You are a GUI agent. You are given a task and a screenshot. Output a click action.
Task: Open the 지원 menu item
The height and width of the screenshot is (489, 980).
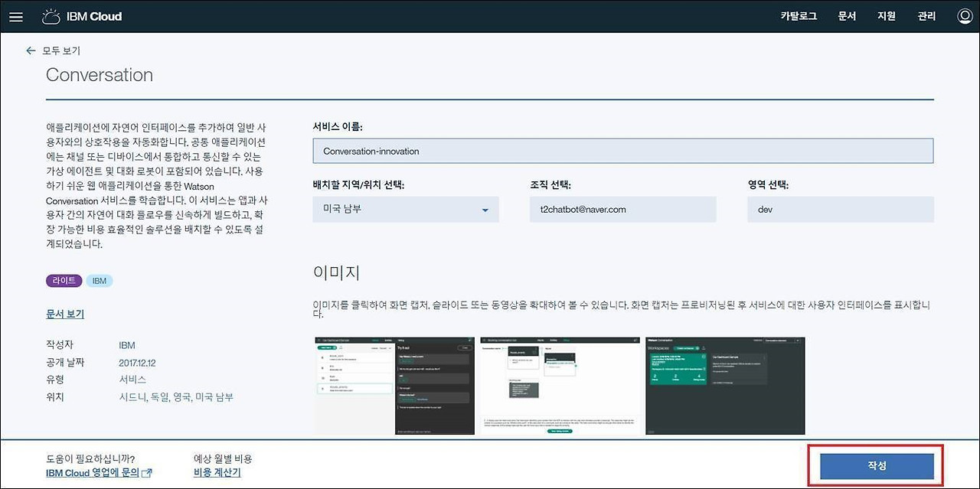(x=887, y=16)
